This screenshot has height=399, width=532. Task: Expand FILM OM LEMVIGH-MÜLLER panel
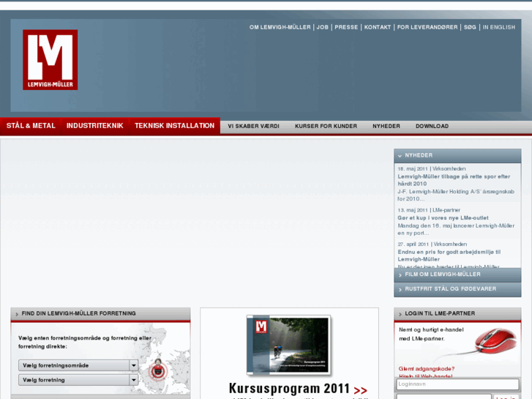(457, 275)
